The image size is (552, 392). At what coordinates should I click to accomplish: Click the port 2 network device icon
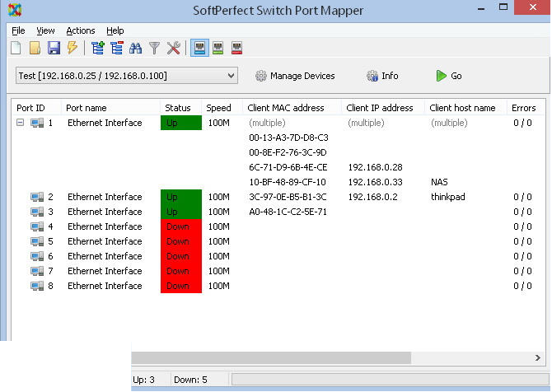point(37,197)
